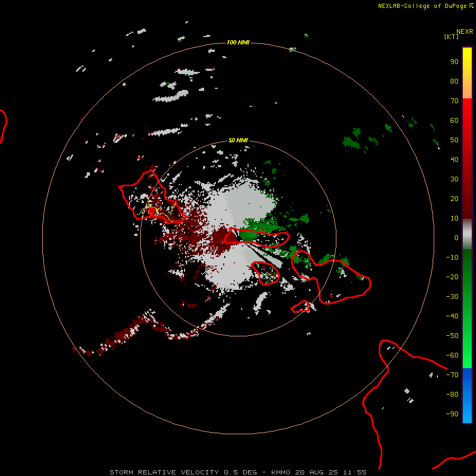Select the "-50" scale value

point(452,336)
